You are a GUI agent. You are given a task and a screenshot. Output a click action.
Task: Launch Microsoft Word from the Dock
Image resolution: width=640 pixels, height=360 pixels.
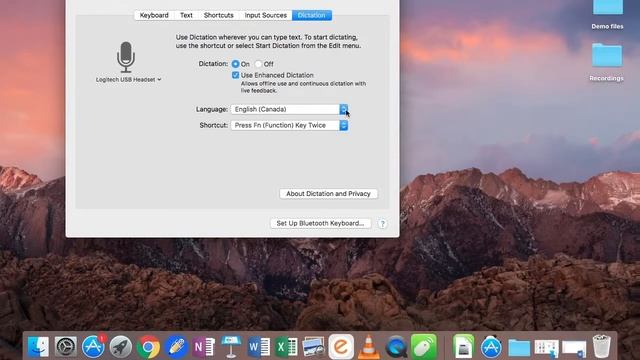(258, 347)
